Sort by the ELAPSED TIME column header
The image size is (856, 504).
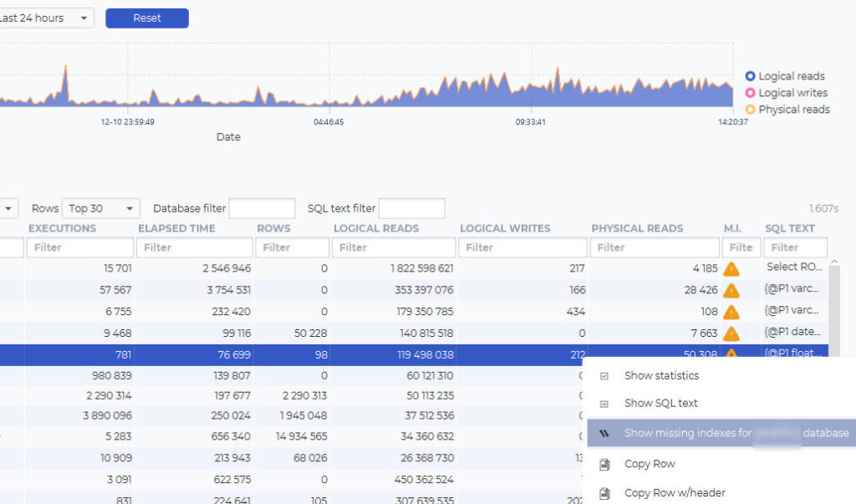point(176,228)
